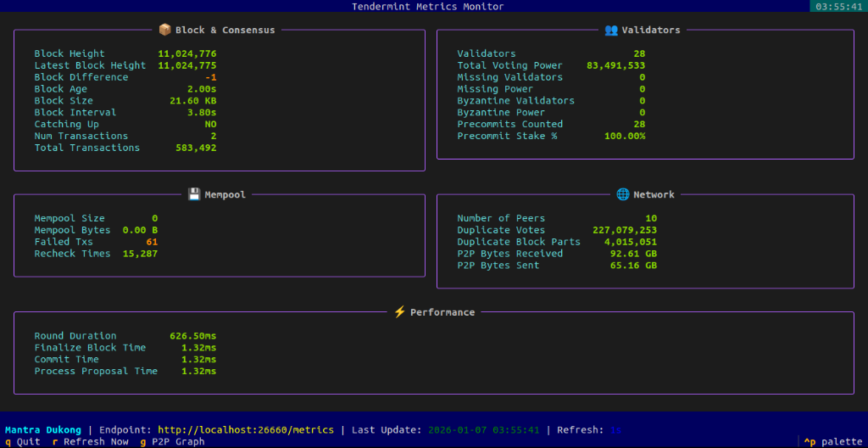
Task: Click the Number of Peers row
Action: click(557, 218)
